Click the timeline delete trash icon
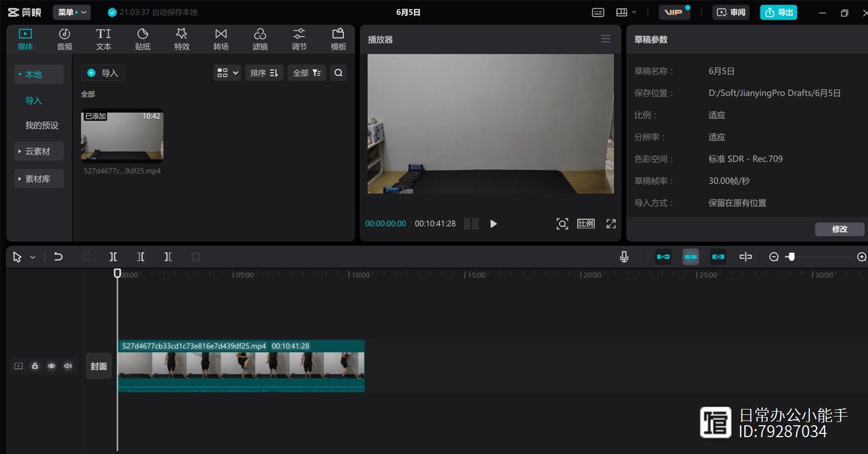 196,257
